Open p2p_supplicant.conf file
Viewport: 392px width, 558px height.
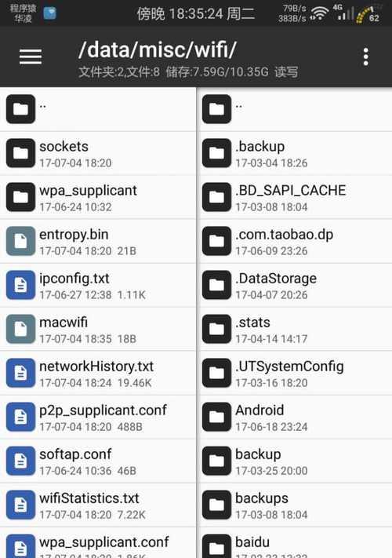pyautogui.click(x=98, y=417)
